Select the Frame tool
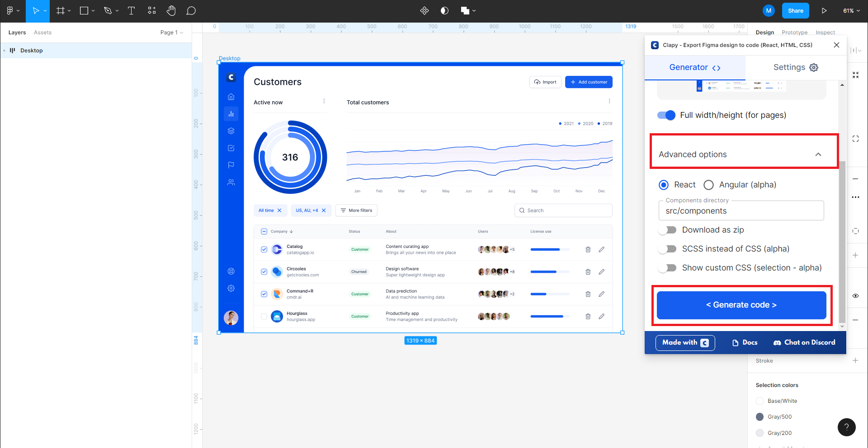 (x=60, y=10)
